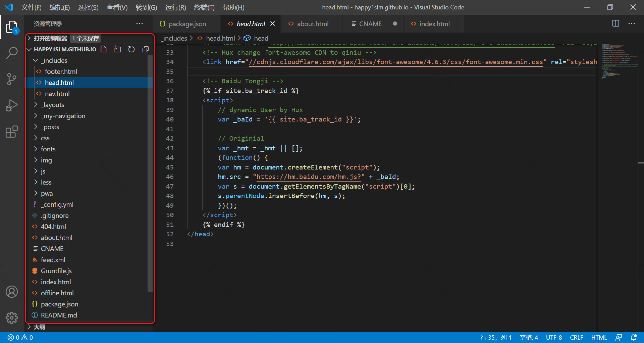Open the Extensions view icon

[x=12, y=132]
